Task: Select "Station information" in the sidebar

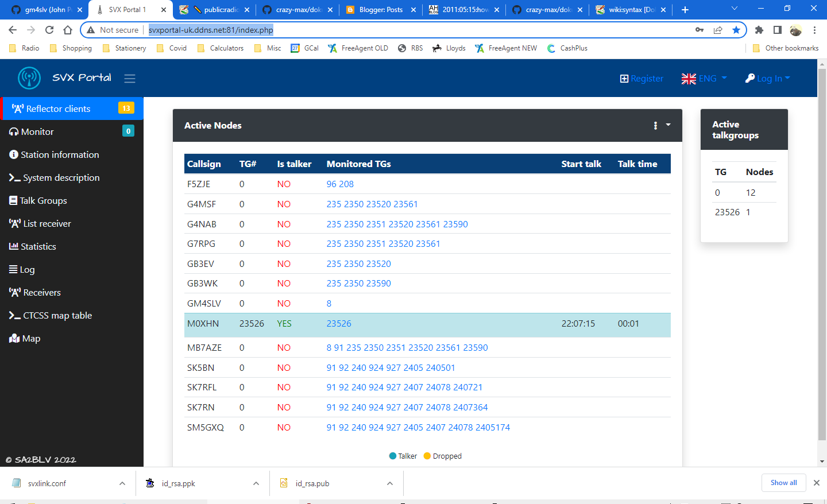Action: (x=59, y=154)
